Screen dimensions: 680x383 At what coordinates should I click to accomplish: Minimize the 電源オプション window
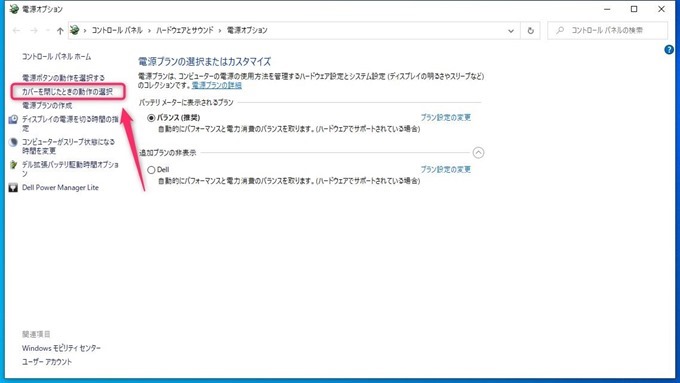[607, 9]
